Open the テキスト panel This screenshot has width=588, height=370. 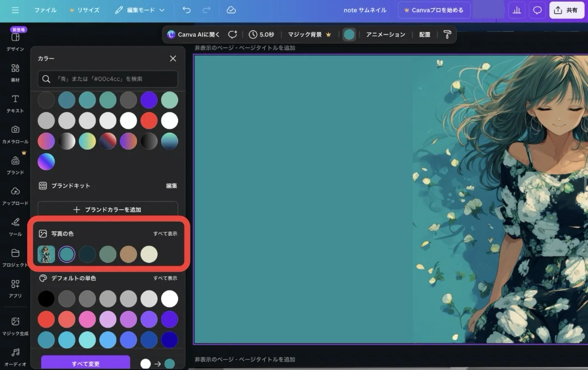(x=15, y=103)
